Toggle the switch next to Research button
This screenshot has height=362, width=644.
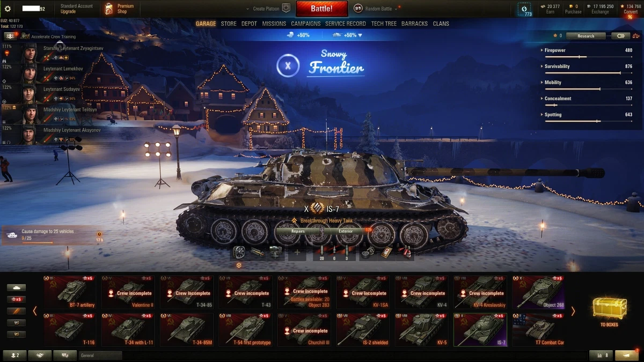[x=620, y=36]
